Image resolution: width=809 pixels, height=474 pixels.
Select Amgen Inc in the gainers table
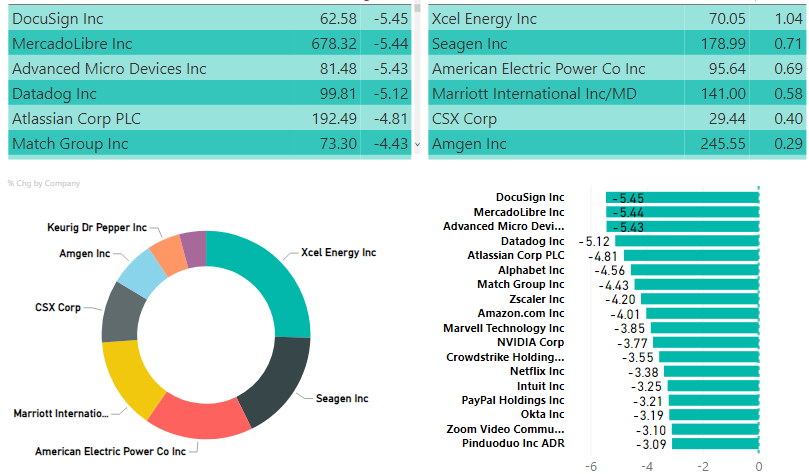coord(469,144)
